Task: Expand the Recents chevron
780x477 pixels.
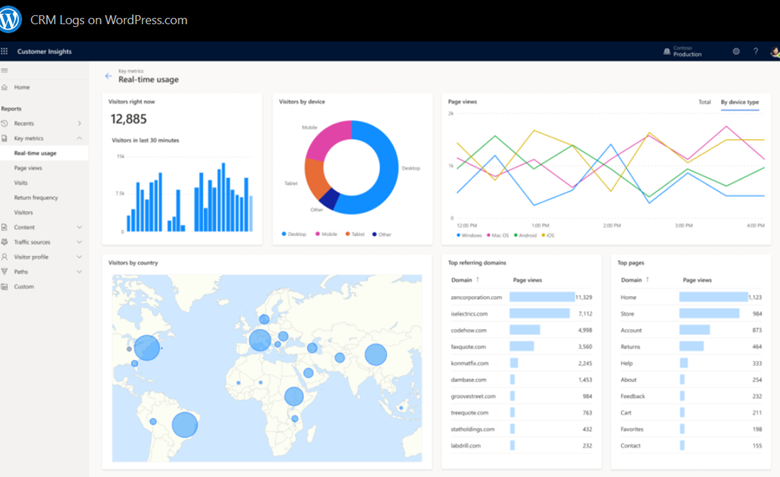Action: [79, 123]
